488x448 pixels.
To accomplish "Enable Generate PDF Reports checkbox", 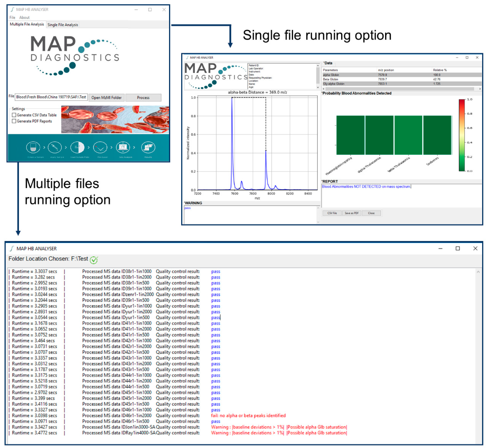I will point(14,121).
